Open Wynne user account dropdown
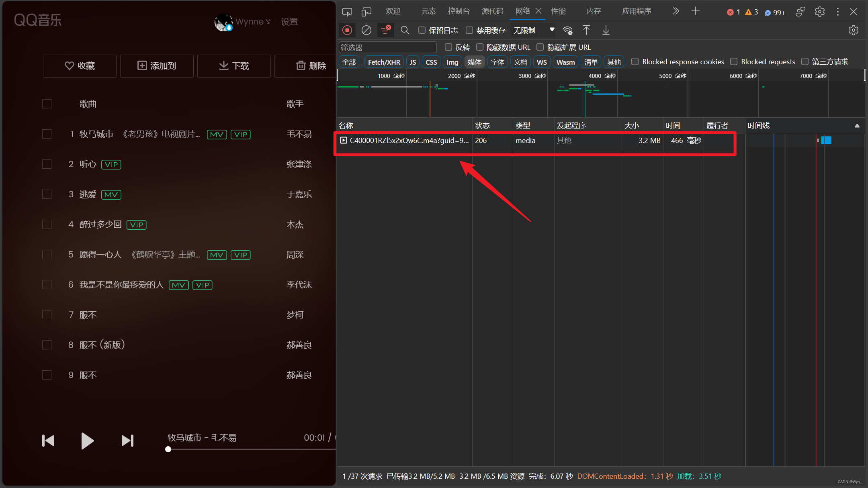 click(x=253, y=22)
